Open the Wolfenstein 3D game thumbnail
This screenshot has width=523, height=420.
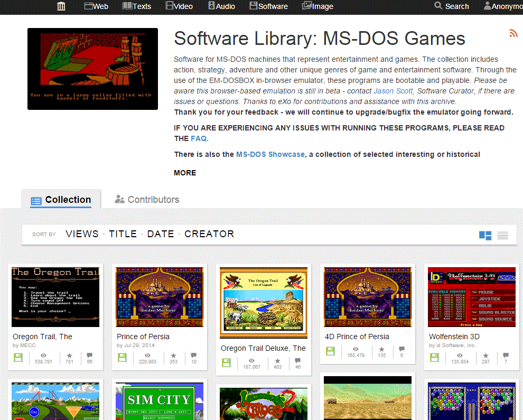click(x=472, y=297)
